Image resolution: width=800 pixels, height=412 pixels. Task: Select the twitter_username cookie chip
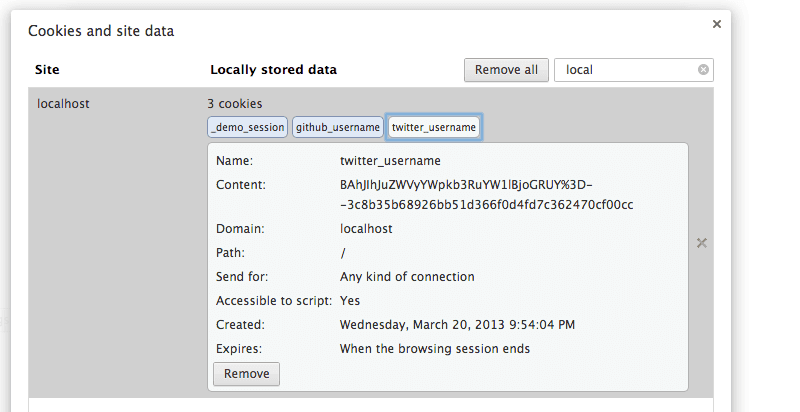434,127
